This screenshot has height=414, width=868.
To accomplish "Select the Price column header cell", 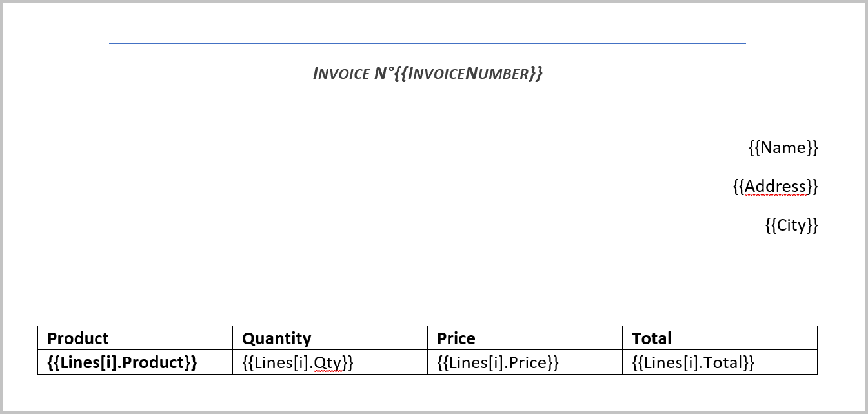I will coord(455,338).
